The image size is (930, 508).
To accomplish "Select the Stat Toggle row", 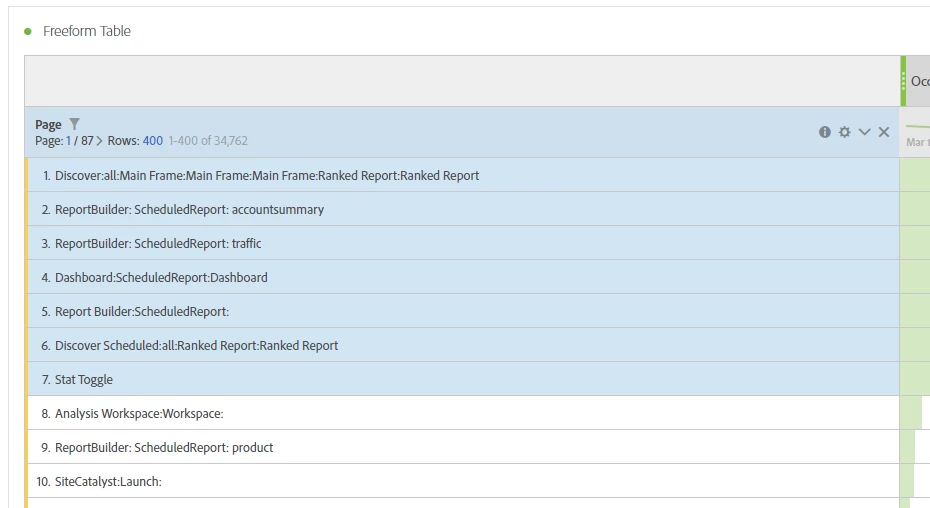I will [x=463, y=379].
